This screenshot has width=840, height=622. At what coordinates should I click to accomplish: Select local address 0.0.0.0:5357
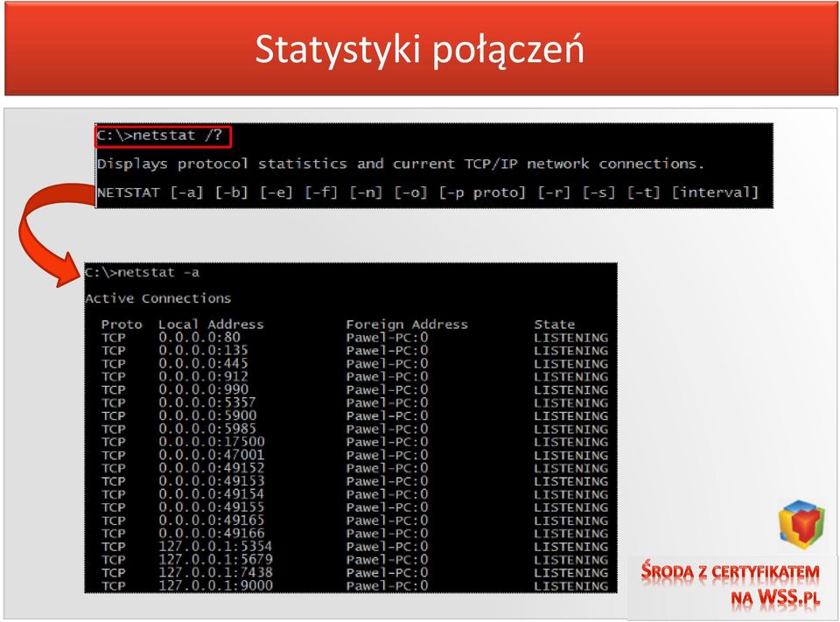[x=207, y=403]
